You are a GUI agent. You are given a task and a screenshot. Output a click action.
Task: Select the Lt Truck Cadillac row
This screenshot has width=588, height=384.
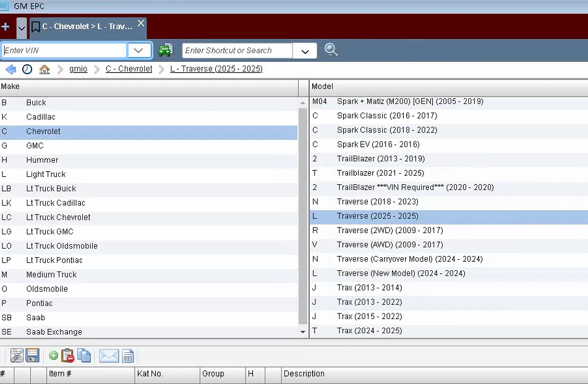(x=149, y=203)
